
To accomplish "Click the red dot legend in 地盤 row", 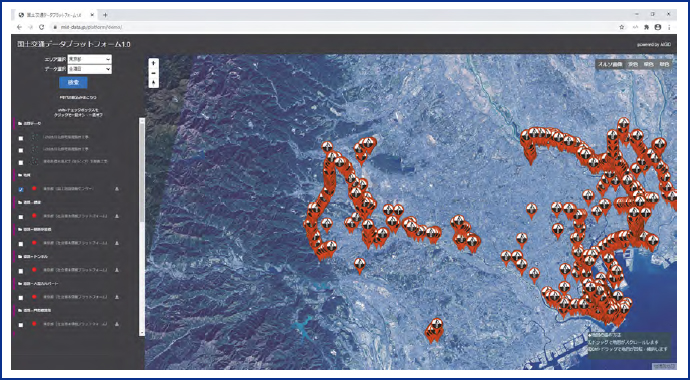I will pos(34,189).
